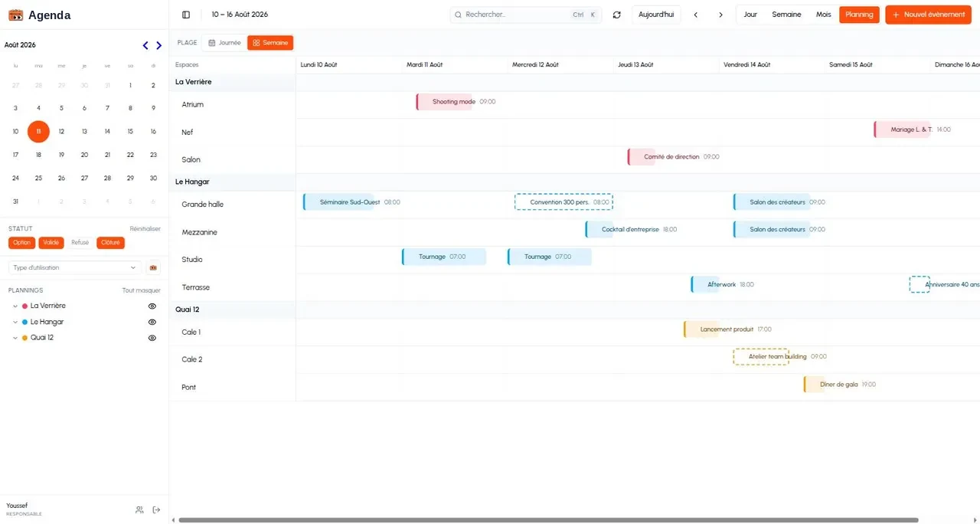980x524 pixels.
Task: Open the Séminaire Sud-Ouest event
Action: point(339,202)
